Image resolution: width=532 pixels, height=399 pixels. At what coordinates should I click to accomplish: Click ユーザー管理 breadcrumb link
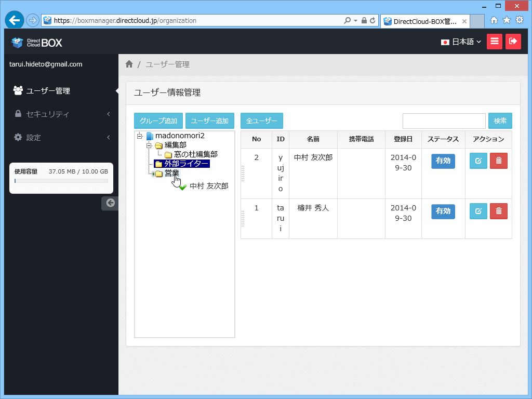pos(168,64)
